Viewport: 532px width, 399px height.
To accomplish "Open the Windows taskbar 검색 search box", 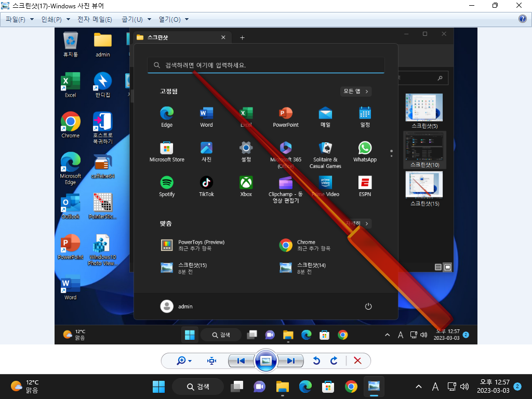I will pyautogui.click(x=198, y=387).
